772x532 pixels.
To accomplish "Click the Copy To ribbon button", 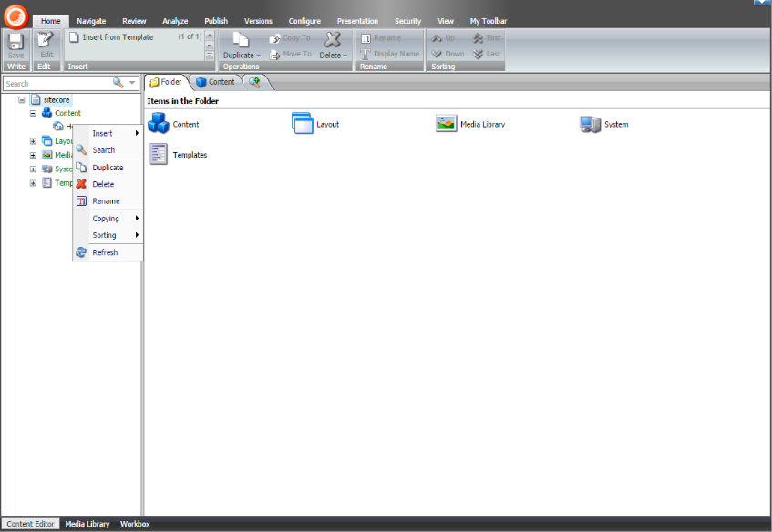I will [x=290, y=38].
